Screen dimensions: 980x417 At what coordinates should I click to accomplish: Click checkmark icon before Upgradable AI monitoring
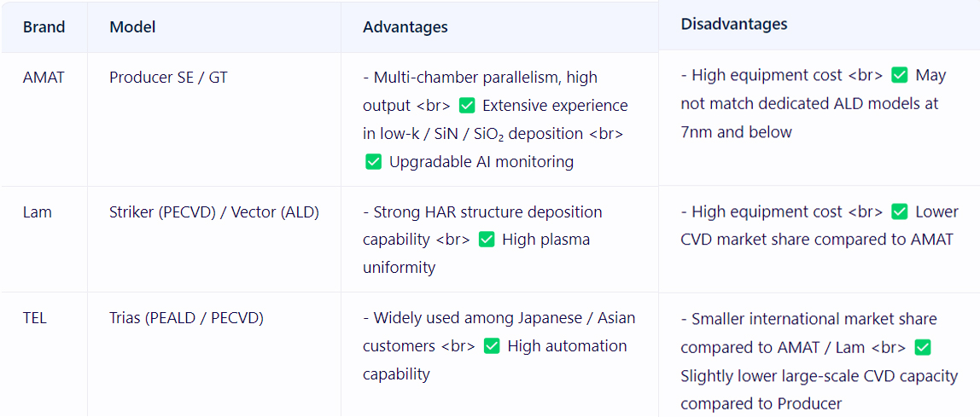point(373,162)
